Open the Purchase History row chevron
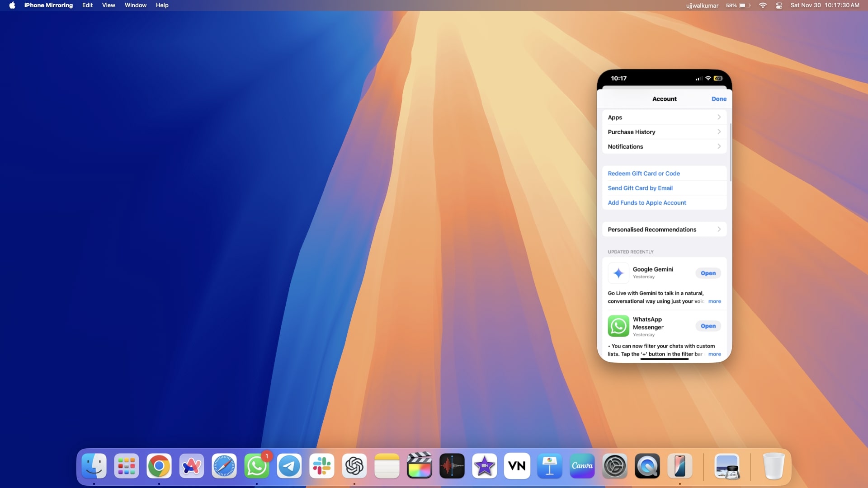Viewport: 868px width, 488px height. click(719, 131)
